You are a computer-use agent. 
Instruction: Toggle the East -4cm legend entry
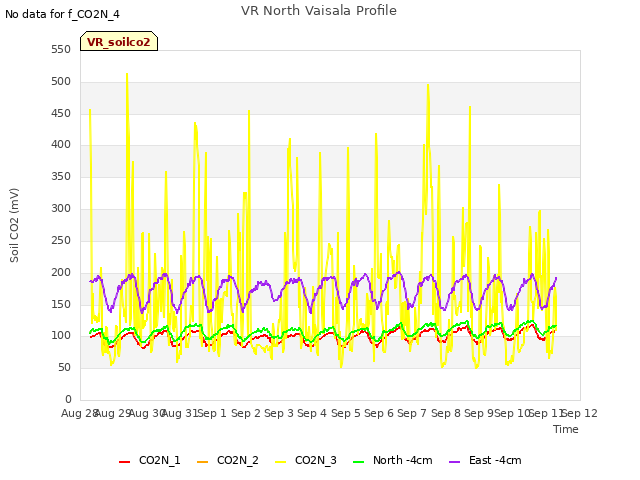[x=485, y=460]
